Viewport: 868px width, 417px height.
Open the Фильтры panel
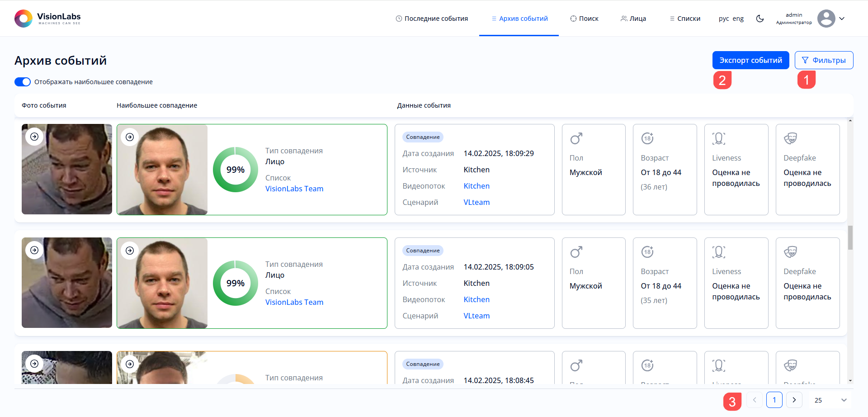tap(824, 60)
